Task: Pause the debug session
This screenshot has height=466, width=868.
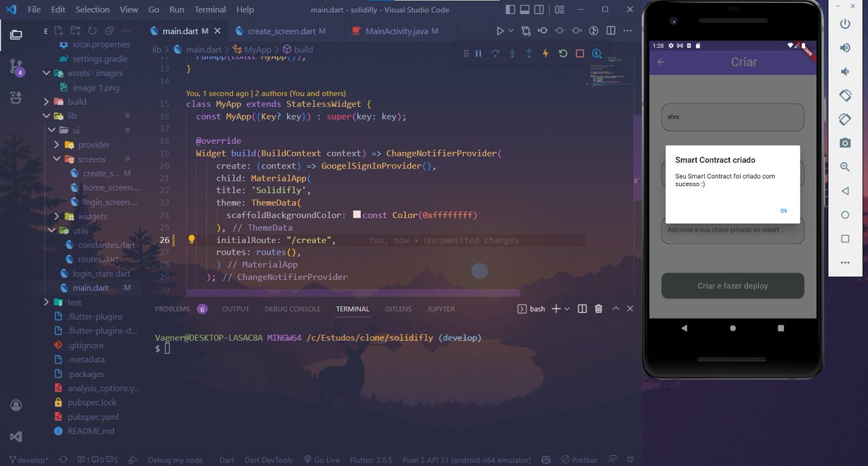Action: pyautogui.click(x=479, y=54)
